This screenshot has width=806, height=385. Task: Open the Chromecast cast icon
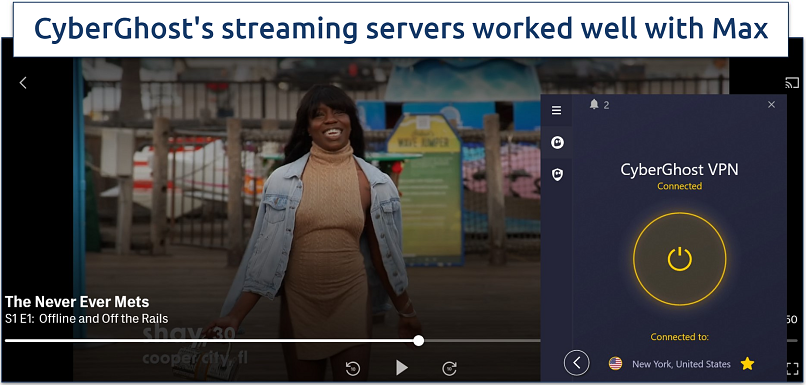click(792, 83)
